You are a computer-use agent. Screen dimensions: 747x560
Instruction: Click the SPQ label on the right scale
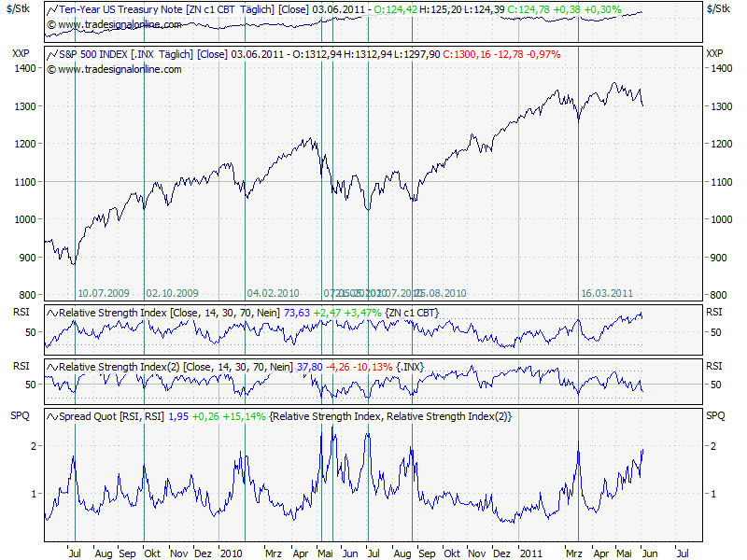point(717,414)
